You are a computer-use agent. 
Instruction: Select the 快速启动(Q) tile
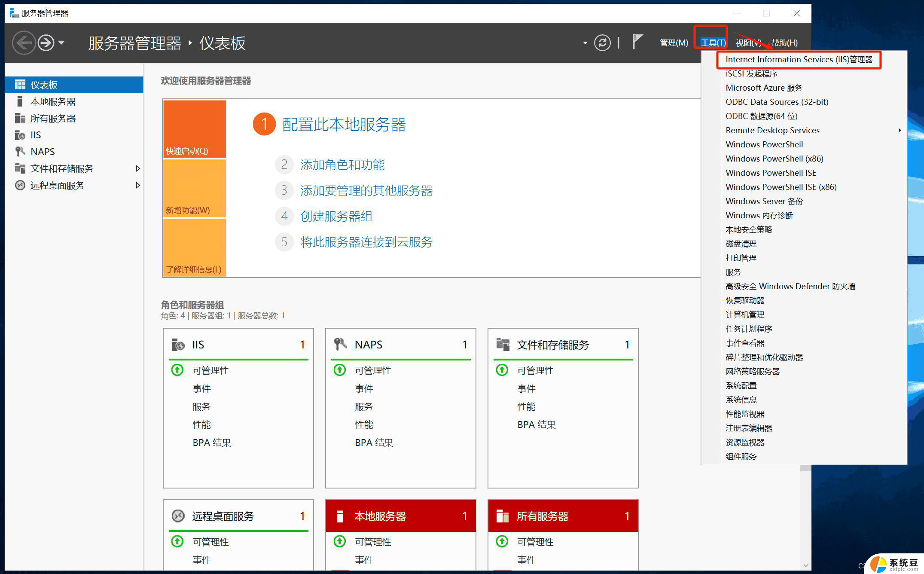click(195, 129)
